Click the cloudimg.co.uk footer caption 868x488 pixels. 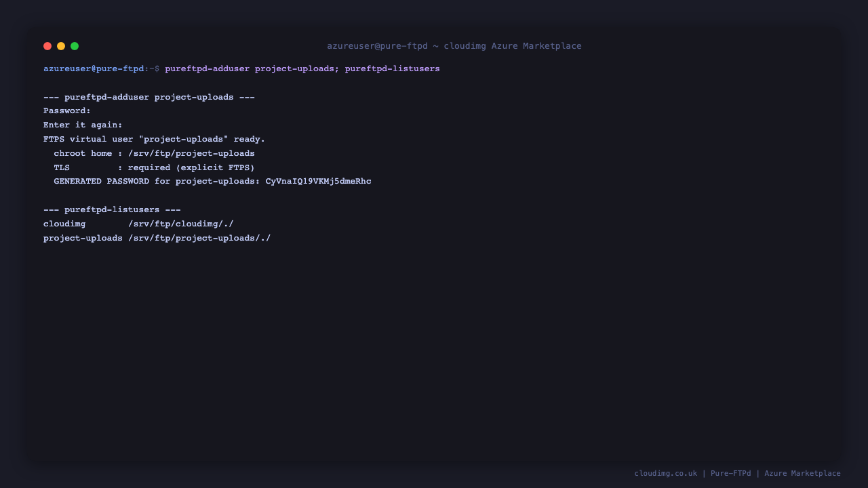[738, 473]
